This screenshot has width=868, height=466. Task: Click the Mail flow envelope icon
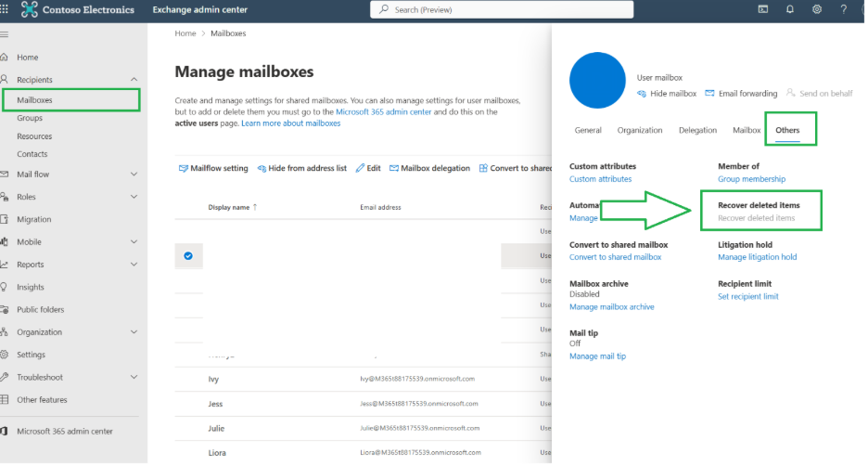[5, 174]
